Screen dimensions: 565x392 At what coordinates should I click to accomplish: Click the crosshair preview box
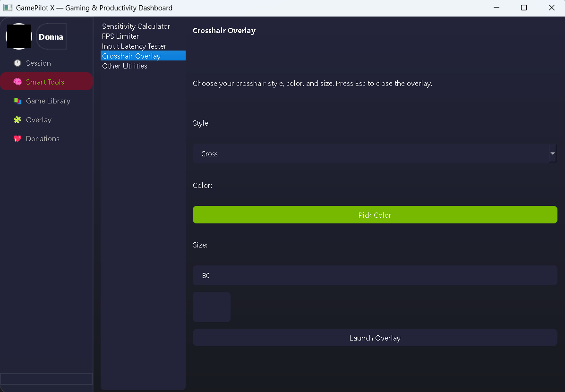[212, 307]
